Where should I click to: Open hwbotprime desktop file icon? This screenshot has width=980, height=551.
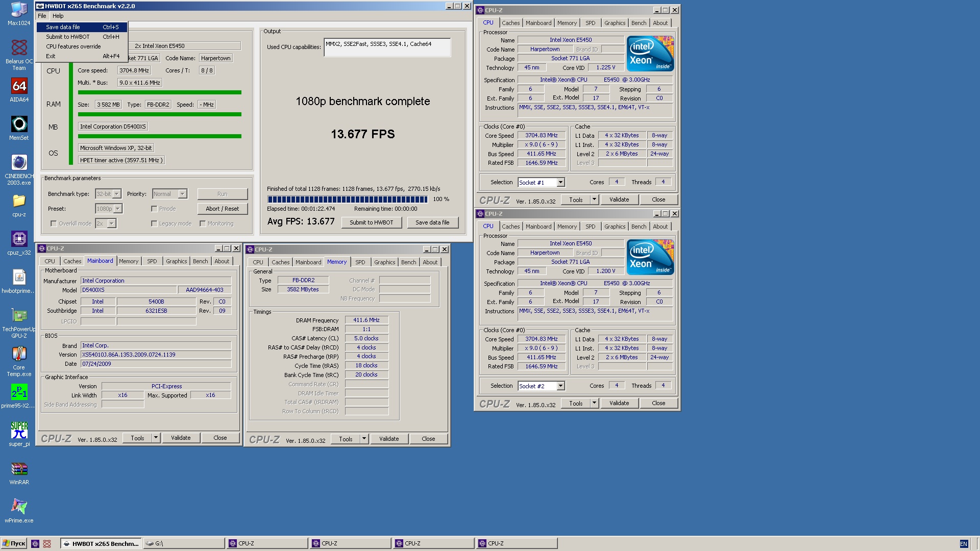[x=19, y=282]
